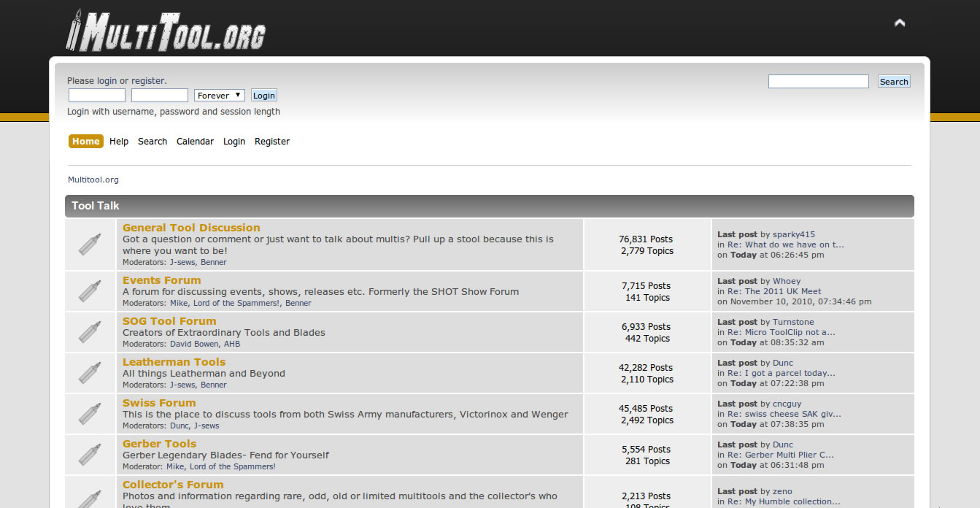Click SOG Tool Forum board icon
Image resolution: width=980 pixels, height=508 pixels.
click(x=90, y=332)
